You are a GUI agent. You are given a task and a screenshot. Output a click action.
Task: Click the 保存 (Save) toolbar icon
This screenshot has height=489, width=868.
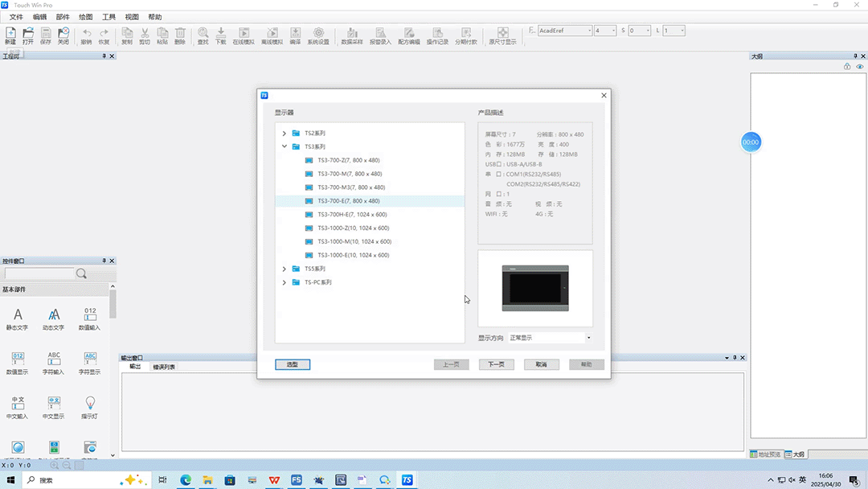46,36
